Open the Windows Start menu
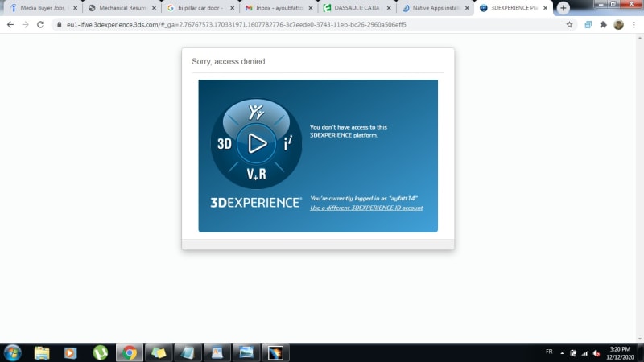 [12, 352]
